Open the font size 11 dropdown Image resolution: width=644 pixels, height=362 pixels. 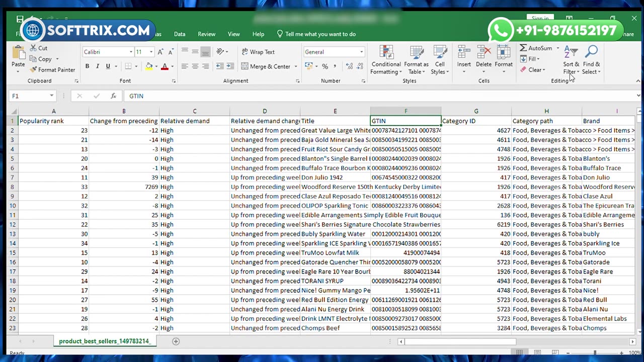coord(151,52)
